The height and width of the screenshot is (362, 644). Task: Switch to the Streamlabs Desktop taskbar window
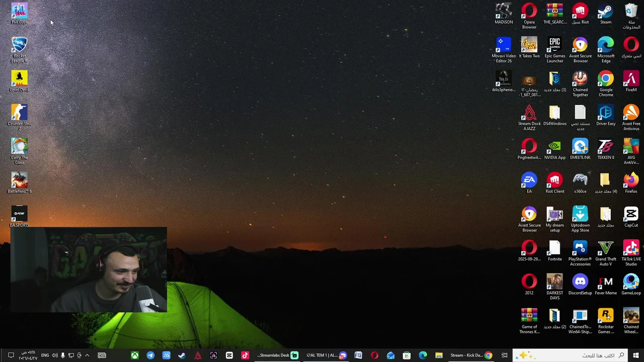coord(278,355)
